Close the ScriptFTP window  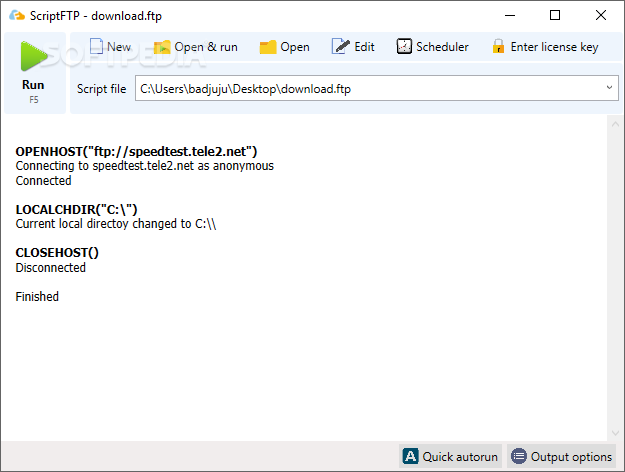coord(601,16)
